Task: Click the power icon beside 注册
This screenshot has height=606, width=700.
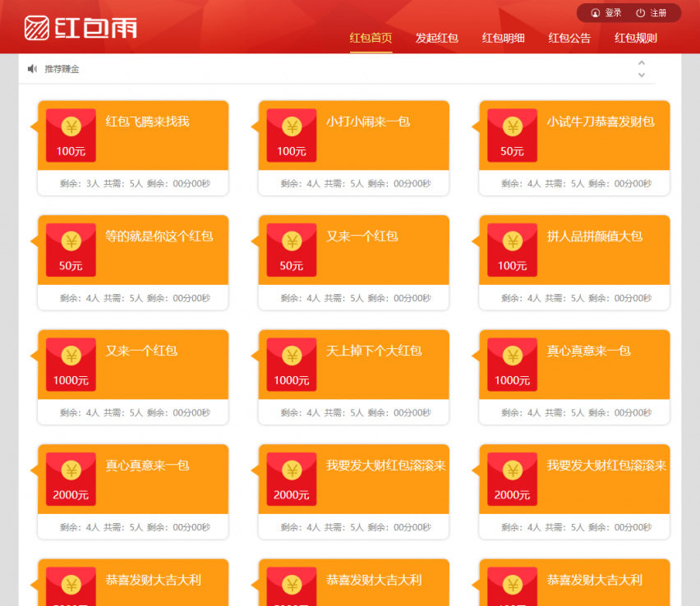Action: pos(641,13)
